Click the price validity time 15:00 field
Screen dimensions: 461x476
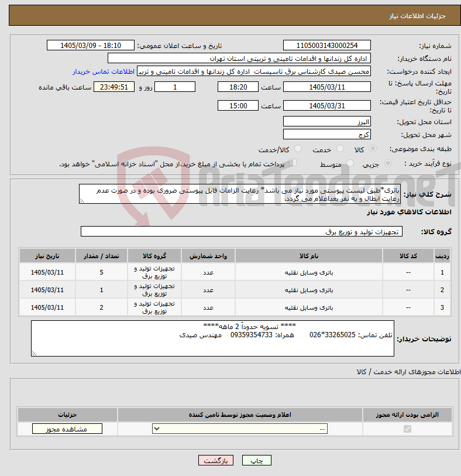tap(238, 105)
